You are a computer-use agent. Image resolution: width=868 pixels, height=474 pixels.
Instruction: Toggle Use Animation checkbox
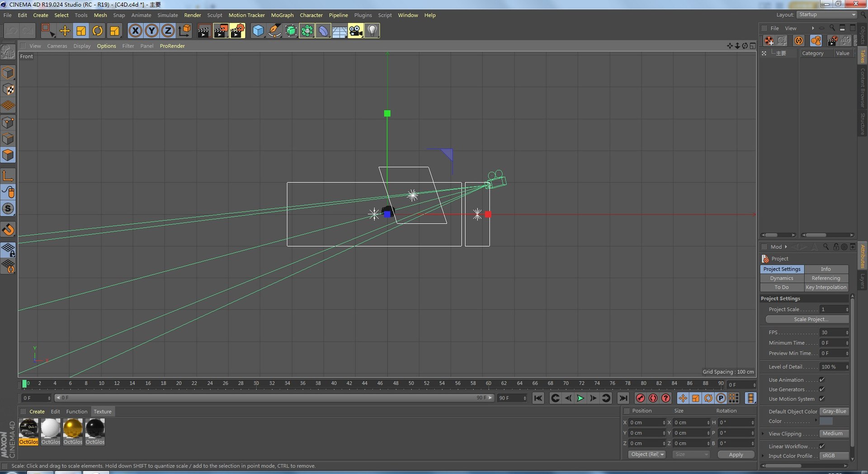(x=822, y=380)
